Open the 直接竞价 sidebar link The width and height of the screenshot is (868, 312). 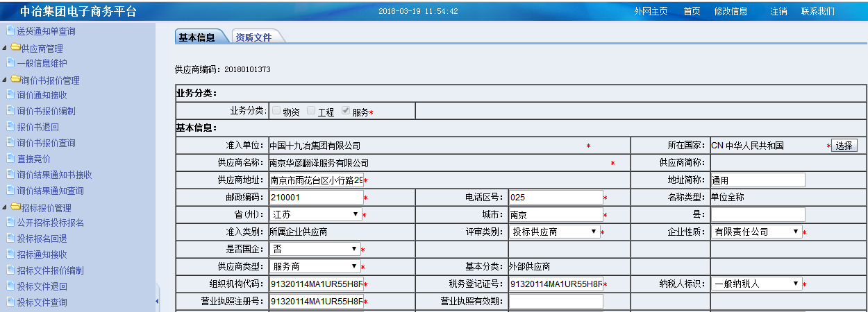[34, 159]
